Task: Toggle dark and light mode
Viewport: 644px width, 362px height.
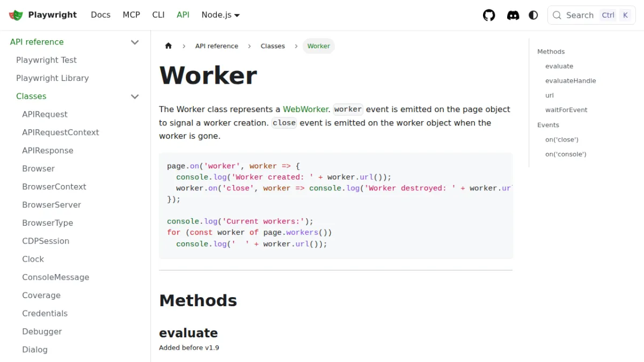Action: [533, 15]
